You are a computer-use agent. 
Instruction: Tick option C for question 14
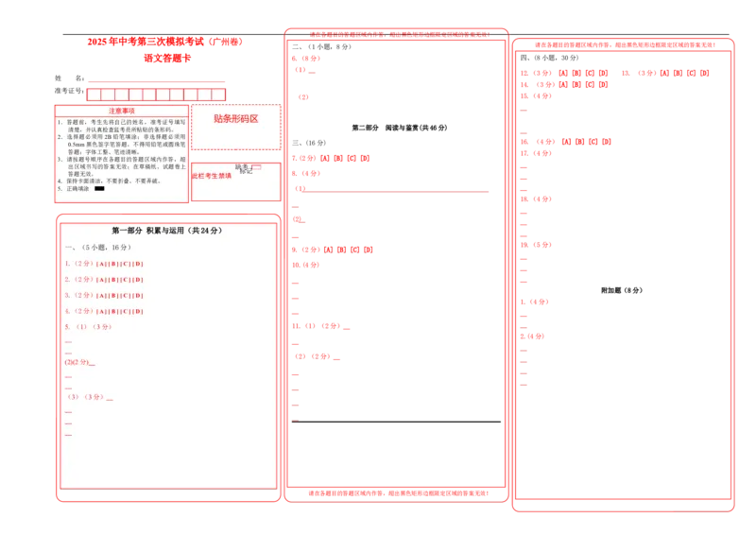click(590, 85)
